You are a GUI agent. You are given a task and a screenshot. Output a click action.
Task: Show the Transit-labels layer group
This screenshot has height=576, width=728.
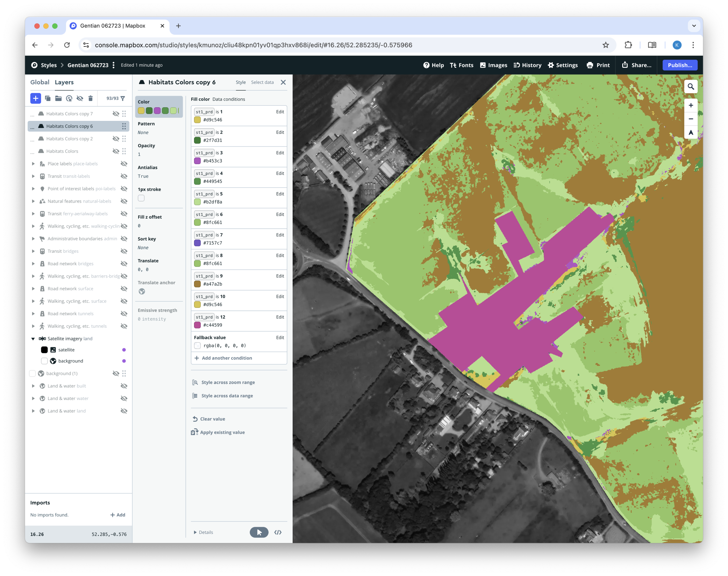(124, 176)
